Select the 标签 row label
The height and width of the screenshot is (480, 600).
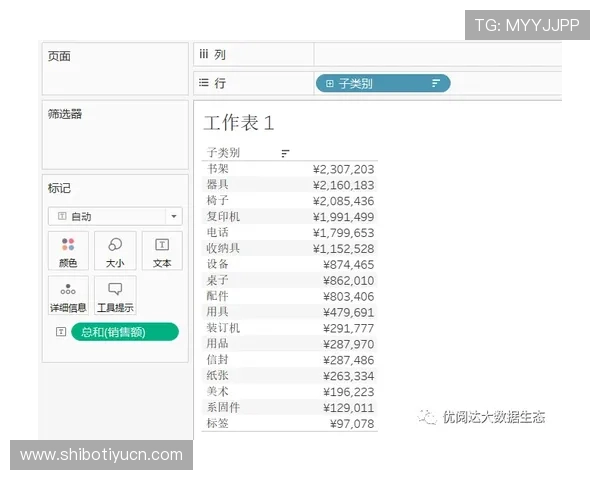218,423
